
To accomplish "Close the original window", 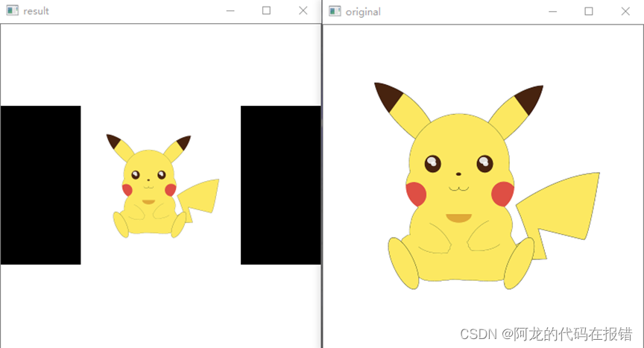I will 625,11.
